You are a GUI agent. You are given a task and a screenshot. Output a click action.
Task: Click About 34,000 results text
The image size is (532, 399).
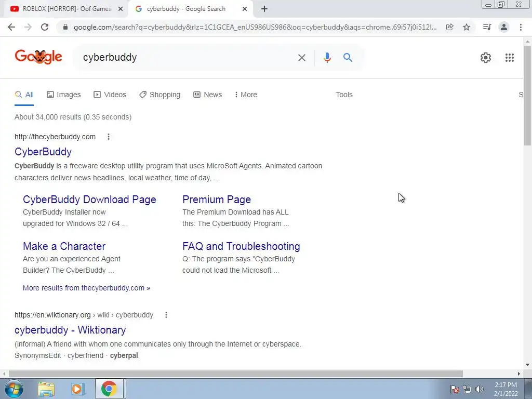coord(73,117)
